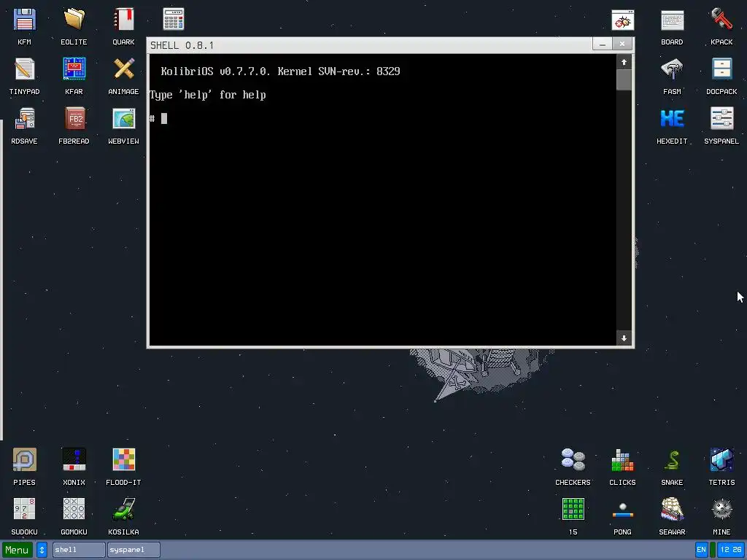Click the SHELL 0.8.1 title bar
This screenshot has width=747, height=560.
click(370, 45)
